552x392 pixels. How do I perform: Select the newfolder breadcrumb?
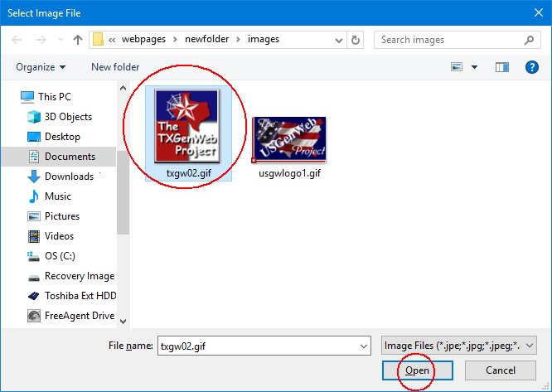click(206, 39)
